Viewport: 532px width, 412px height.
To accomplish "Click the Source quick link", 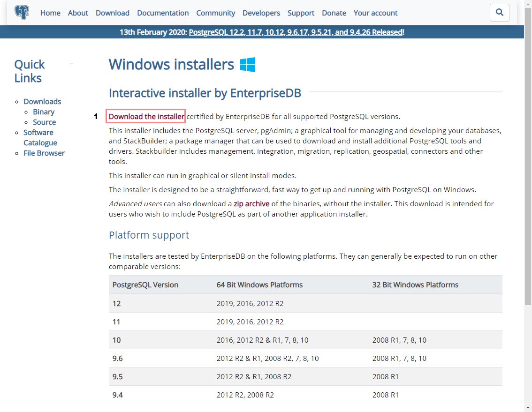I will click(44, 122).
